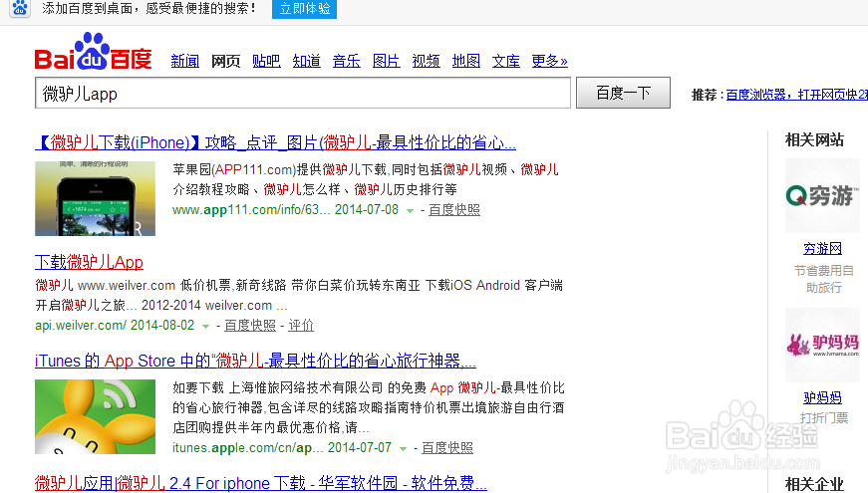Click the iPhone screenshot thumbnail of first result
Viewport: 868px width, 493px height.
coord(96,198)
